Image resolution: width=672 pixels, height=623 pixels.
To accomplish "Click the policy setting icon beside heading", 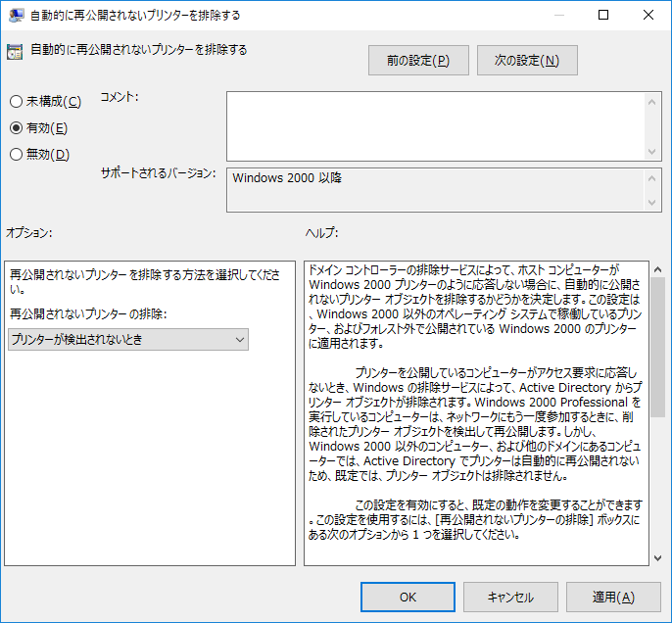I will 15,52.
